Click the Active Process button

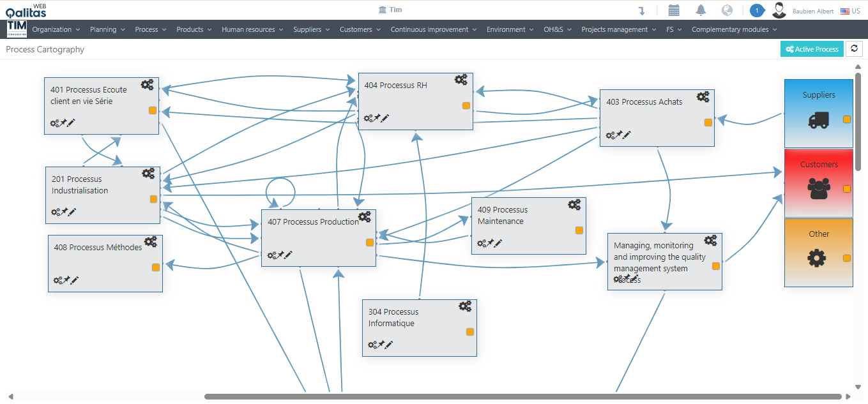pyautogui.click(x=812, y=49)
